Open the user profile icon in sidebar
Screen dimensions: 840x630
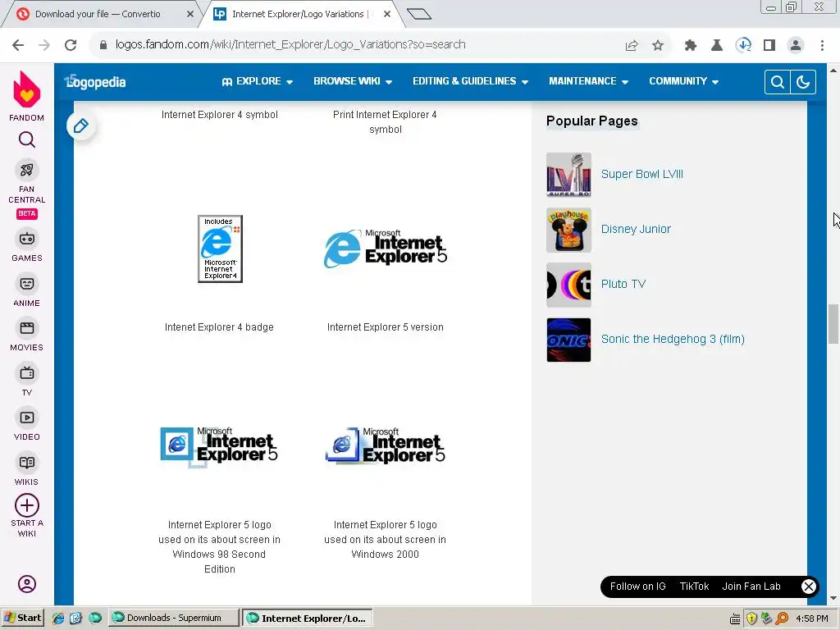point(27,583)
